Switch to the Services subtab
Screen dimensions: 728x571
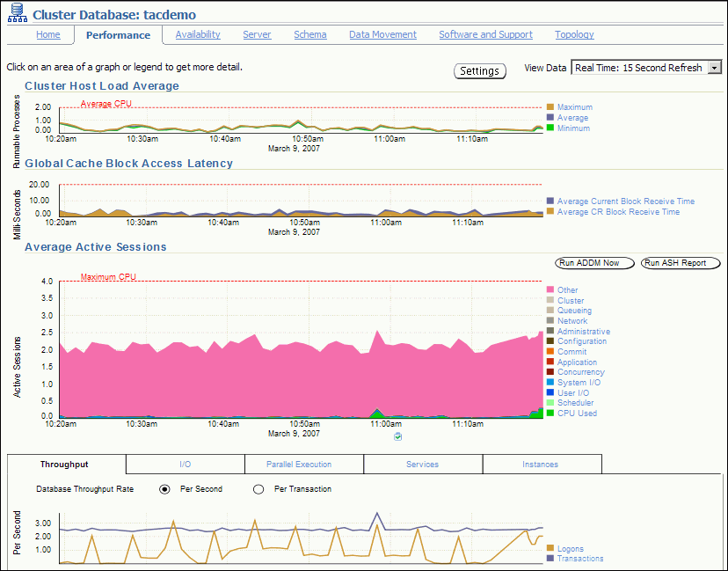(422, 464)
